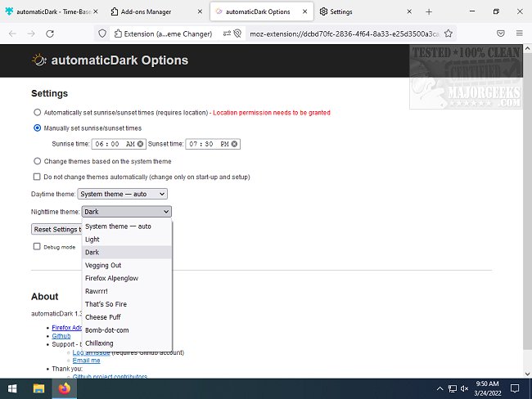Choose the Firefox Alpenglow theme

127,278
